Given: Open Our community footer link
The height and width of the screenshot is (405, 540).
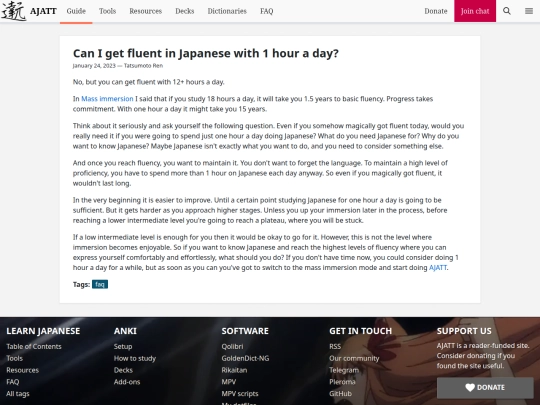Looking at the screenshot, I should (x=354, y=358).
